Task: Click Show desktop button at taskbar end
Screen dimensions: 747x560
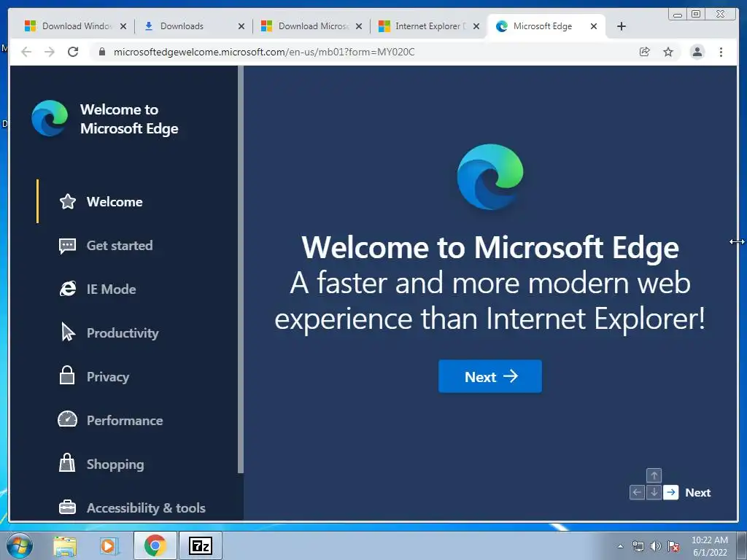Action: [x=741, y=545]
